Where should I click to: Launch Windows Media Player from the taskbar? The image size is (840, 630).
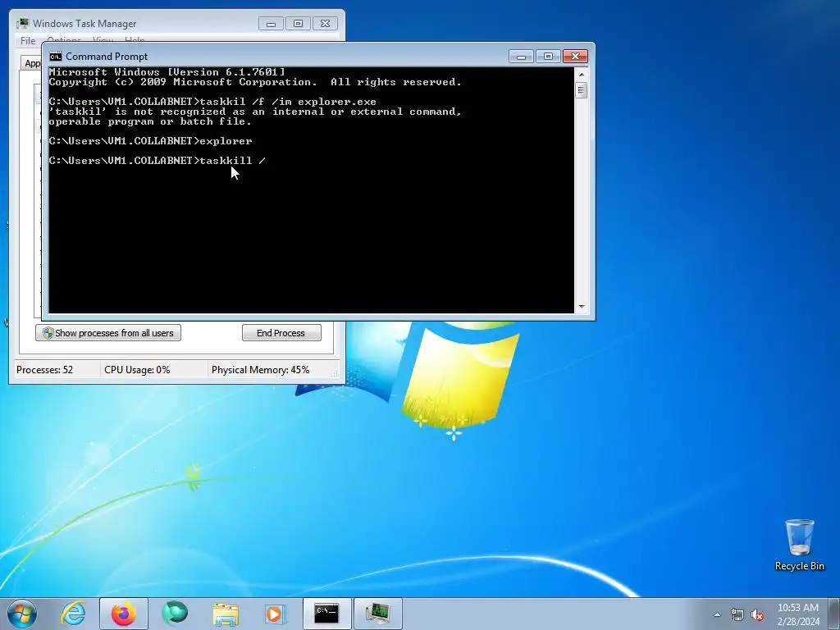coord(276,614)
